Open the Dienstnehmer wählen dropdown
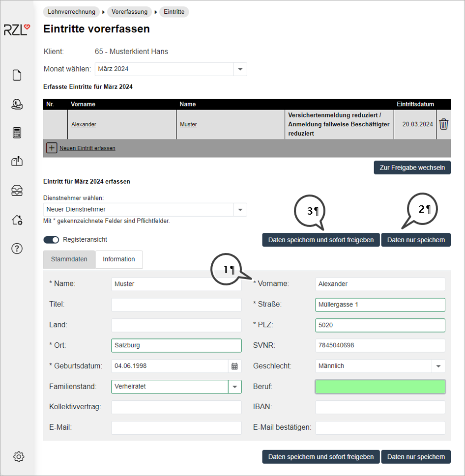 click(x=240, y=210)
